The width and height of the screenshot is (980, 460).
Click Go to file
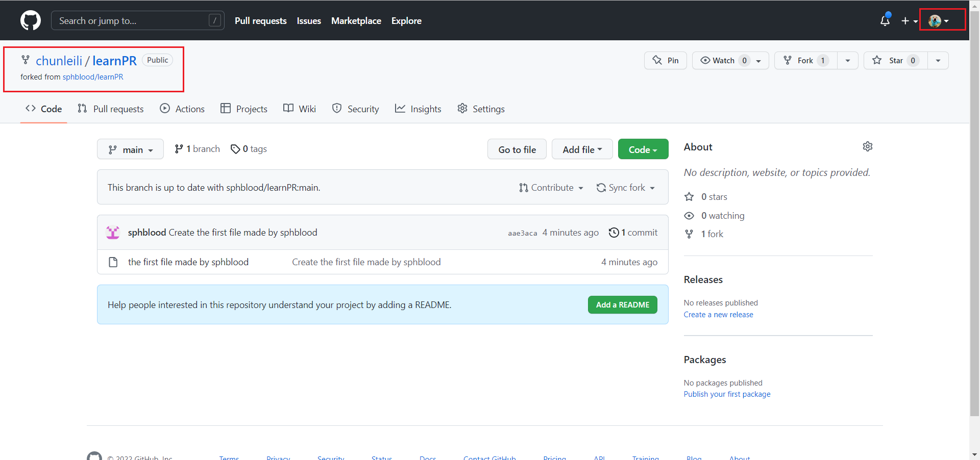[x=517, y=149]
